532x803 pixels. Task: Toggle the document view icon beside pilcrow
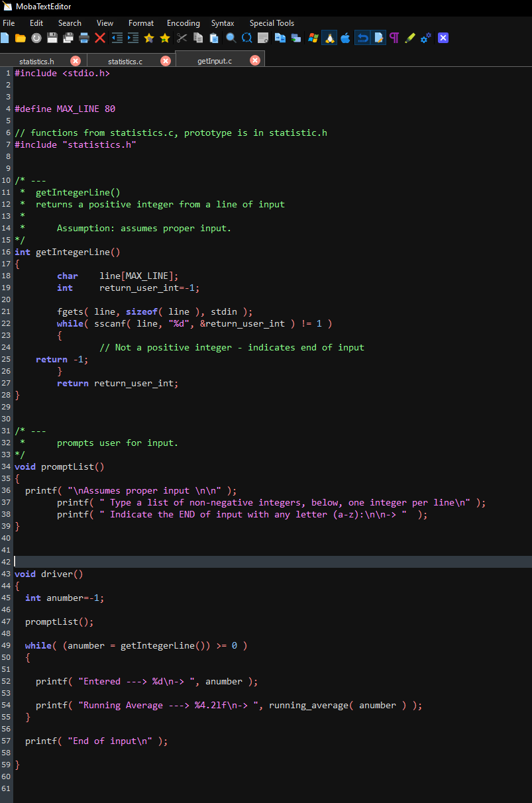tap(378, 38)
